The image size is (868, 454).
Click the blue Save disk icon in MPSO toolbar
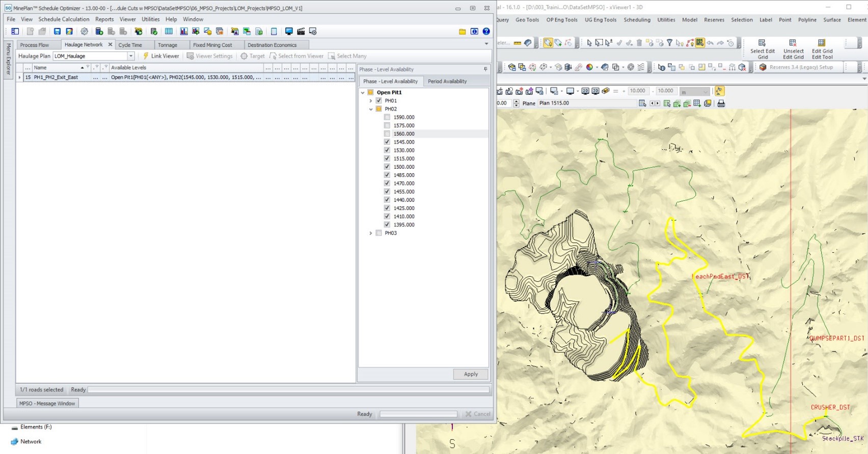[x=57, y=32]
